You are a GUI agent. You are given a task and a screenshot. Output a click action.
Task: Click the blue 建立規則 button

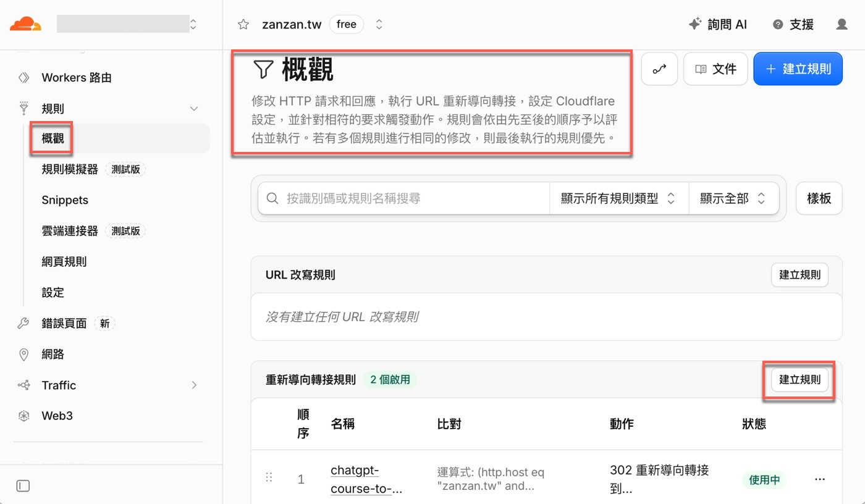tap(798, 69)
